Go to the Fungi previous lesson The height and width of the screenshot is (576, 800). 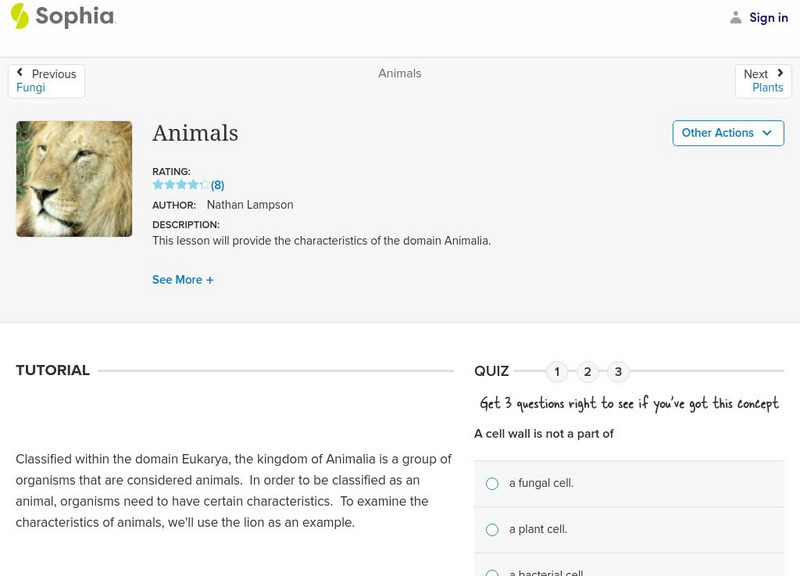point(31,88)
